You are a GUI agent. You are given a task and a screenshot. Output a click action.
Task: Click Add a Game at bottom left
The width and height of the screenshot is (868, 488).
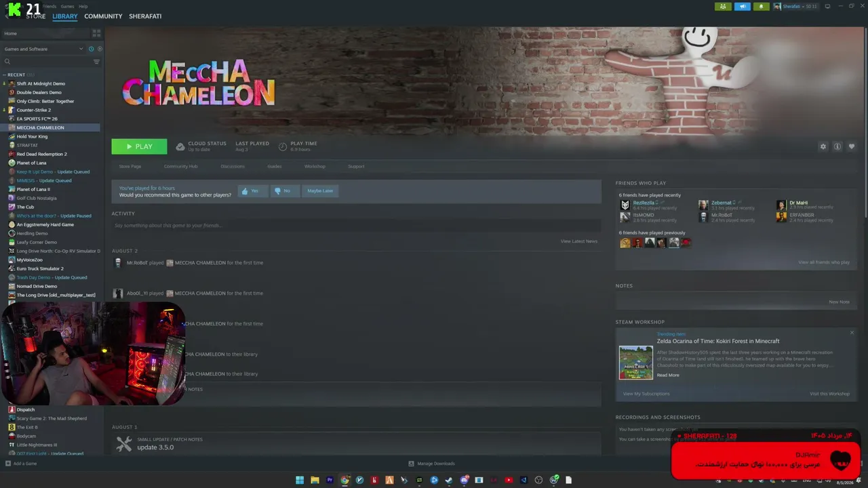(x=21, y=464)
